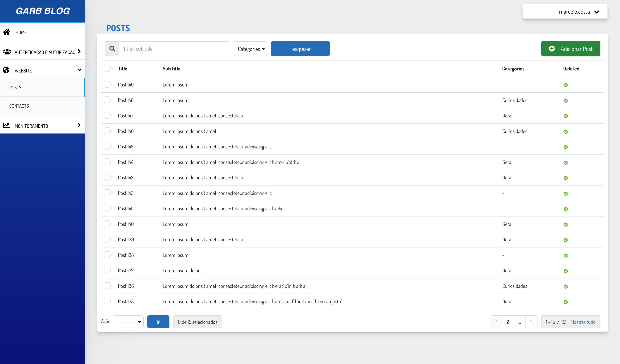Click the green check icon for Post 147
Image resolution: width=620 pixels, height=364 pixels.
(566, 116)
